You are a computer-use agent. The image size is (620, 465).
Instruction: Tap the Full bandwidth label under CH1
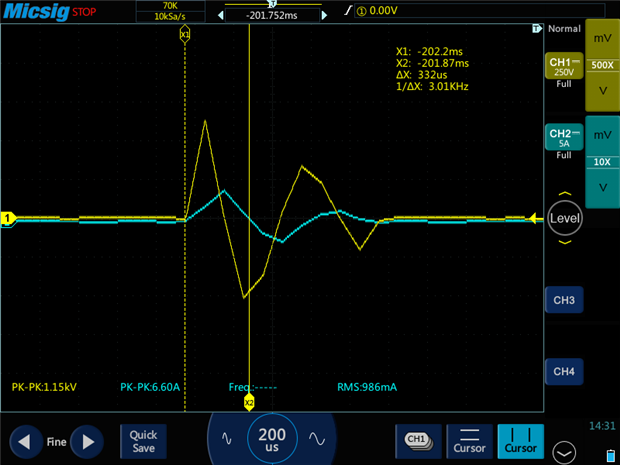pyautogui.click(x=564, y=84)
